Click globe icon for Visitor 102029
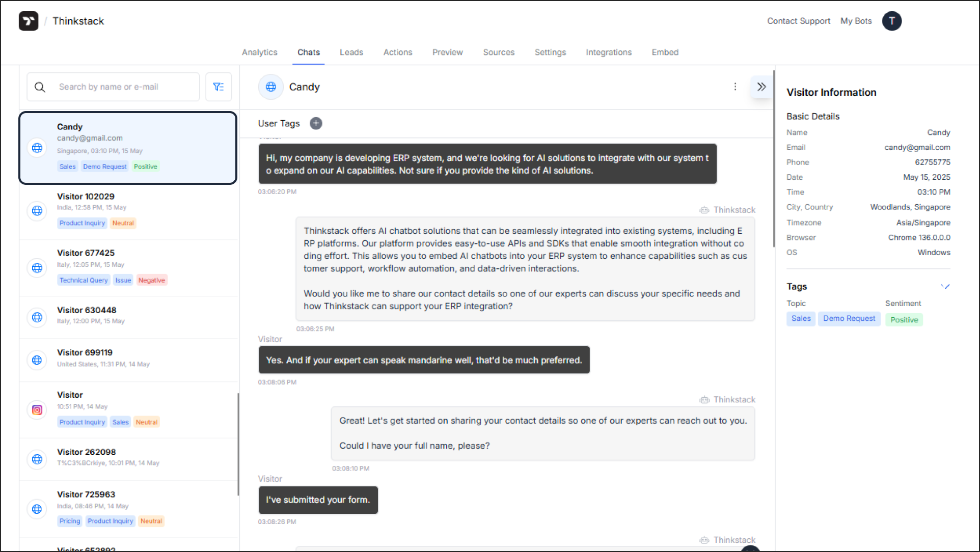Viewport: 980px width, 552px height. [x=37, y=211]
